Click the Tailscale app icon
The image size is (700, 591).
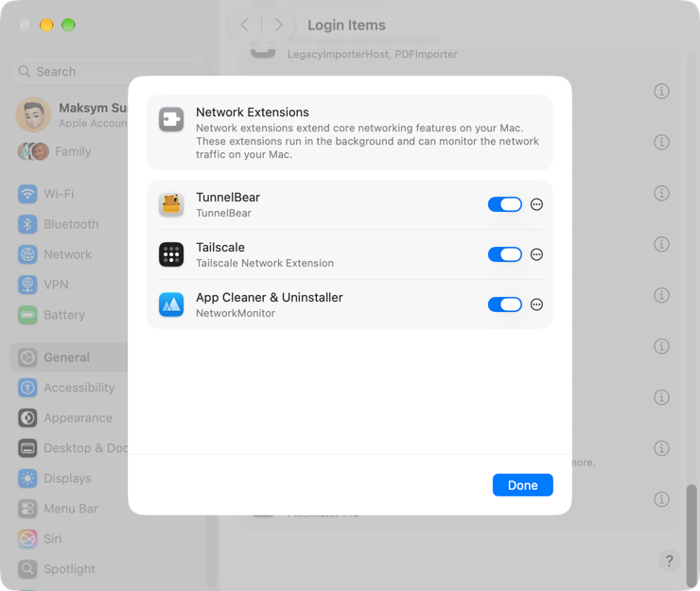pyautogui.click(x=171, y=254)
